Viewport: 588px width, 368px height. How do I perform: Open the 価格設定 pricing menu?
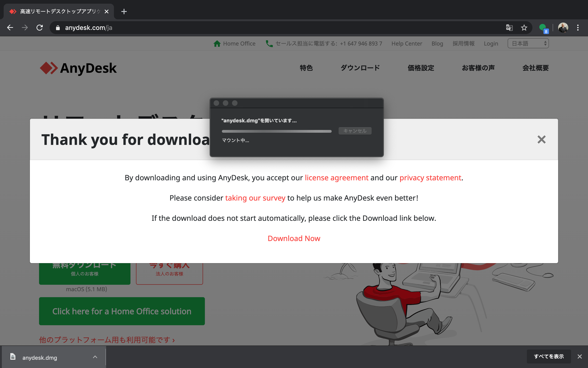[x=421, y=68]
